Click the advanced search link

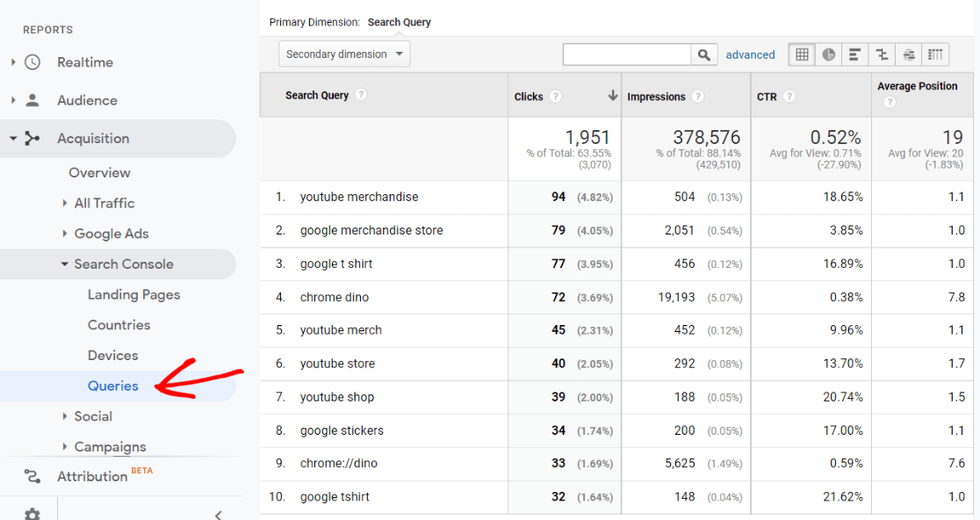click(751, 54)
